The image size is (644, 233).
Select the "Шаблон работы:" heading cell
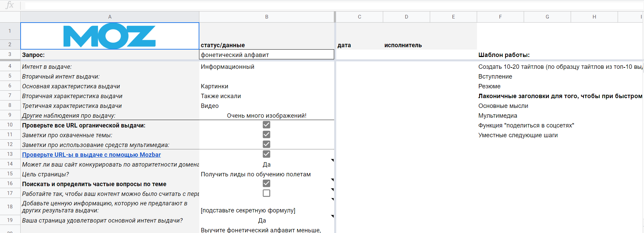tap(504, 55)
